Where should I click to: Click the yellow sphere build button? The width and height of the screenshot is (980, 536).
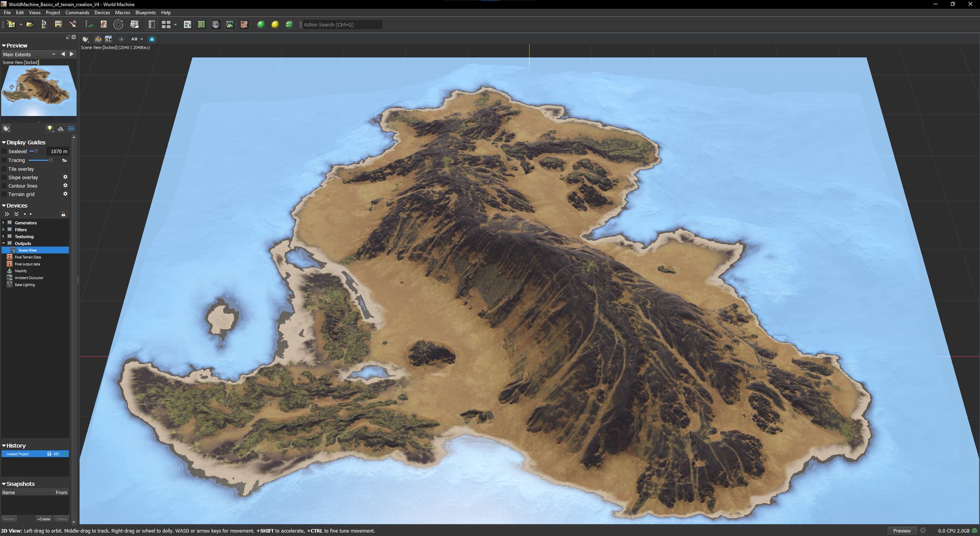tap(275, 25)
